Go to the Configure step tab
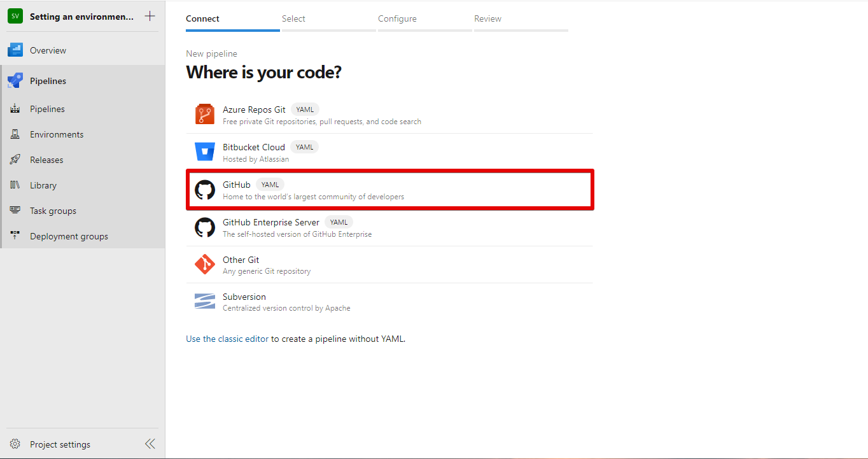The height and width of the screenshot is (459, 868). tap(397, 19)
